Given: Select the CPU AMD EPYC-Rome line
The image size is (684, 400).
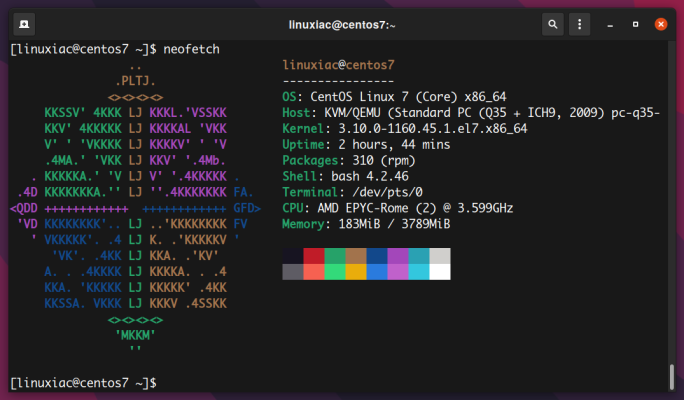Looking at the screenshot, I should [398, 208].
